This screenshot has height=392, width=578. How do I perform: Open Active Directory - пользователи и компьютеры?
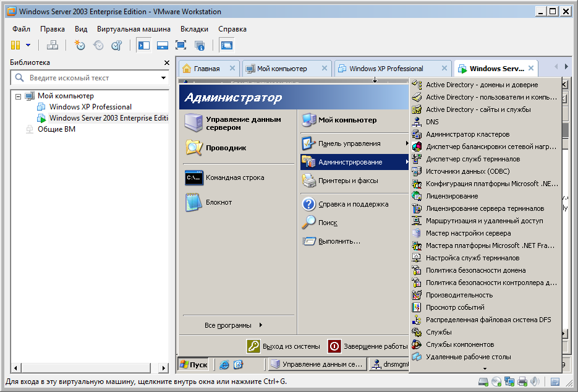pyautogui.click(x=485, y=97)
